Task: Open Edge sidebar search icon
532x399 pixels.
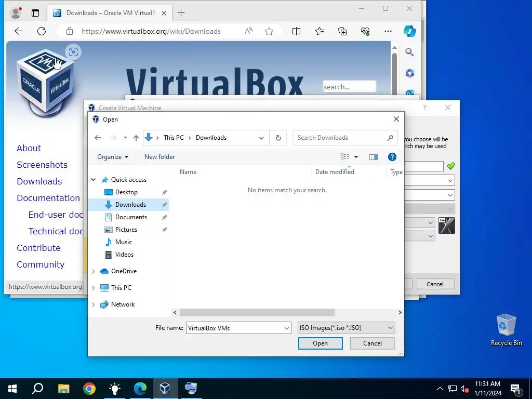Action: (x=409, y=52)
